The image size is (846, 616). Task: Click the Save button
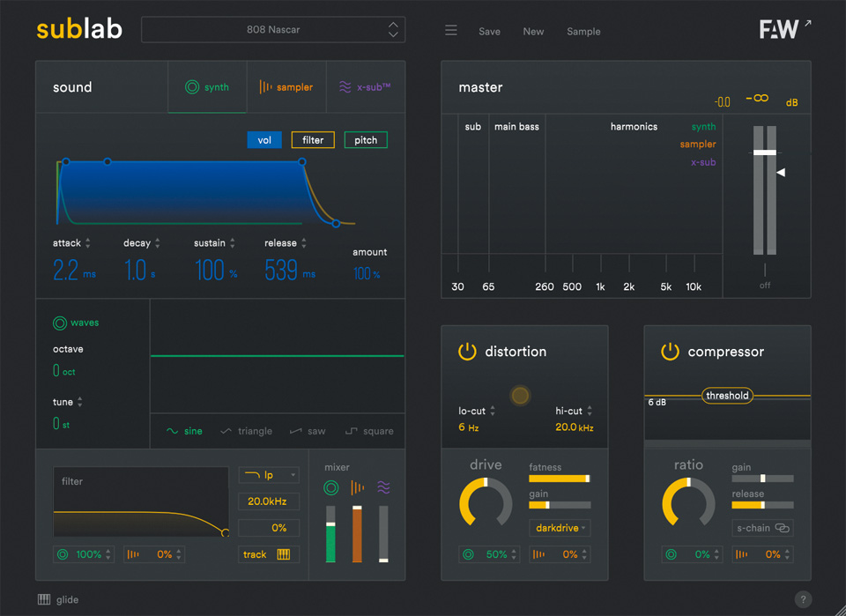(489, 32)
